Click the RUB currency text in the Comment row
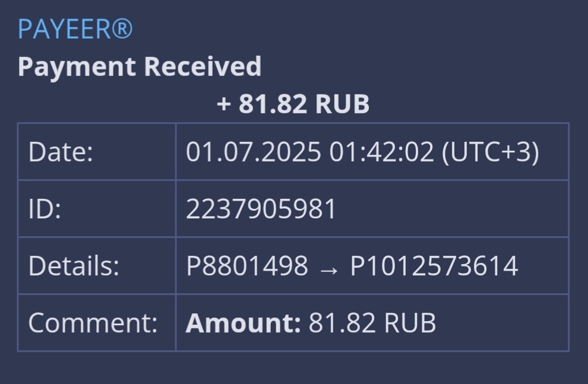Viewport: 588px width, 384px height. click(410, 323)
